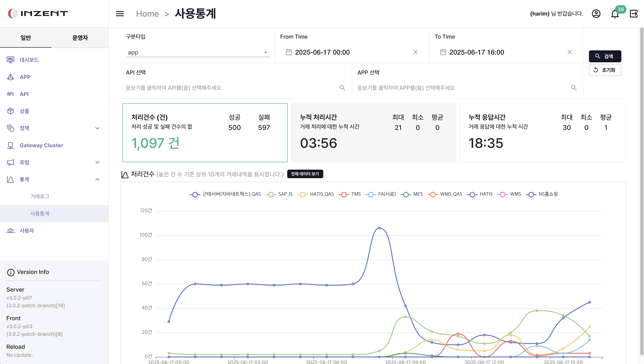Toggle SAP_IS legend series

[x=279, y=194]
